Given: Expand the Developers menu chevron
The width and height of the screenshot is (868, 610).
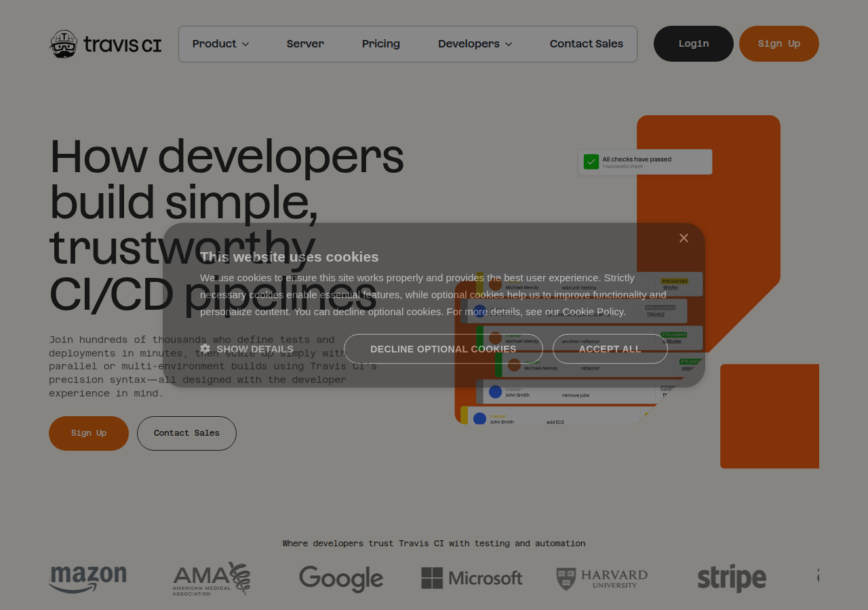Looking at the screenshot, I should pyautogui.click(x=509, y=44).
